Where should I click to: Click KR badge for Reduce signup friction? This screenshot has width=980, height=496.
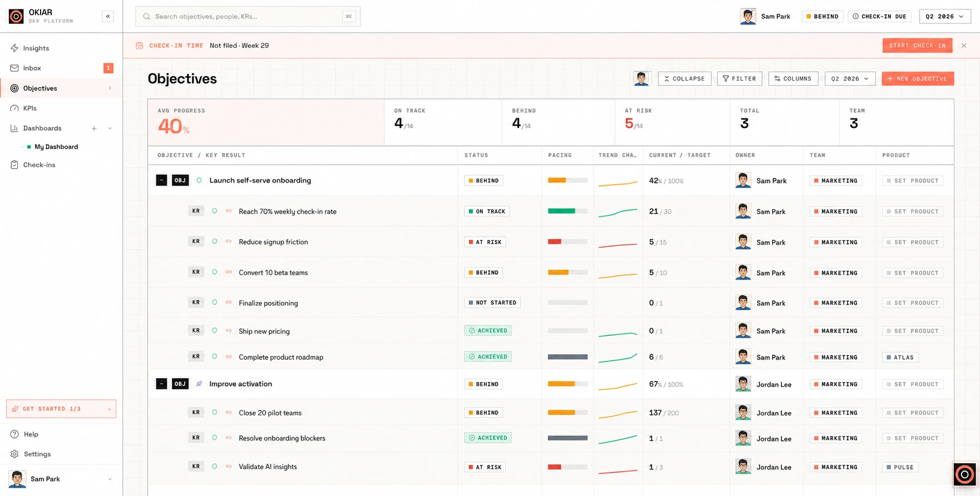196,241
